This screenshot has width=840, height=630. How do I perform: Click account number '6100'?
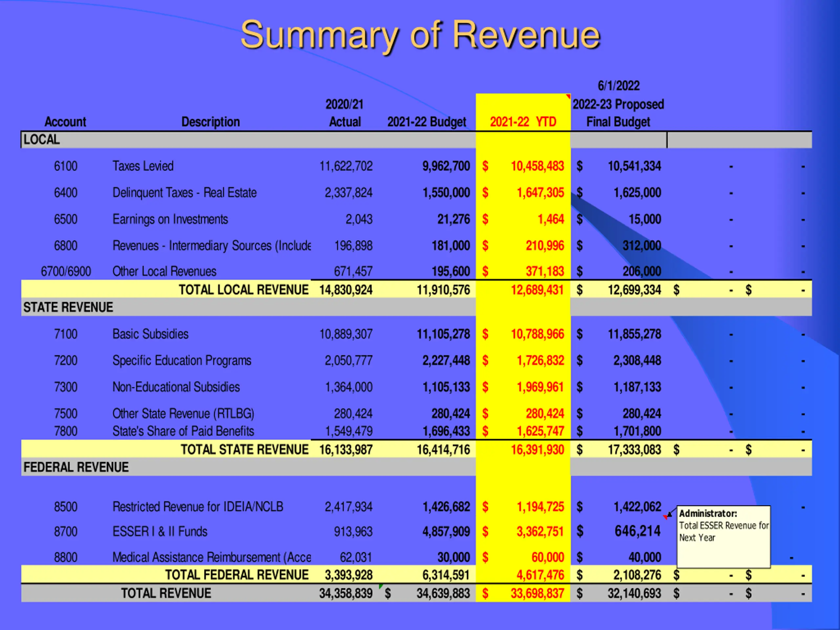point(66,166)
